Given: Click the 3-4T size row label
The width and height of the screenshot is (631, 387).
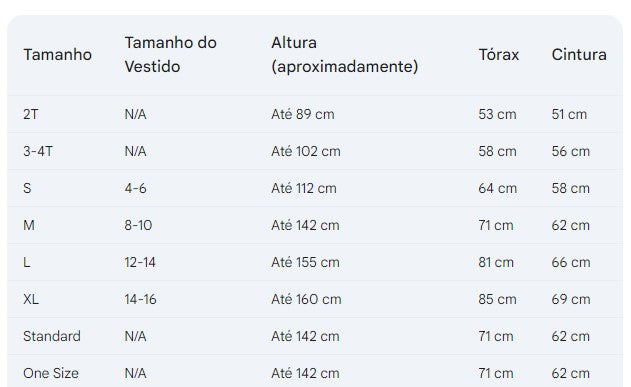Looking at the screenshot, I should point(38,151).
